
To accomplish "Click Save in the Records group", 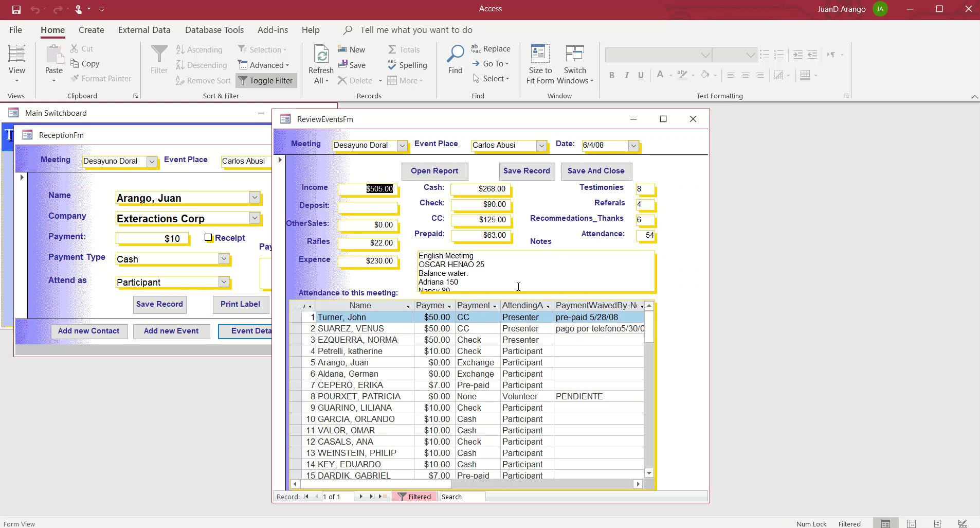I will [x=352, y=65].
